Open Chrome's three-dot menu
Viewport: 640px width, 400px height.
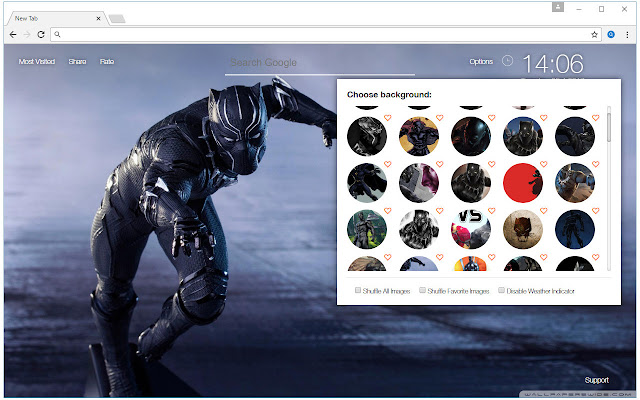pyautogui.click(x=627, y=35)
